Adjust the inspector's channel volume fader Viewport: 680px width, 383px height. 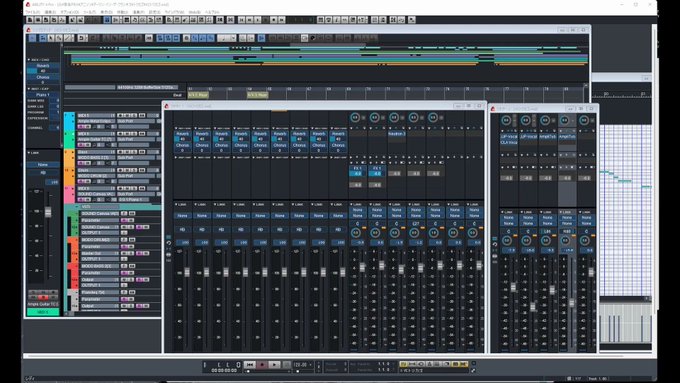point(48,212)
